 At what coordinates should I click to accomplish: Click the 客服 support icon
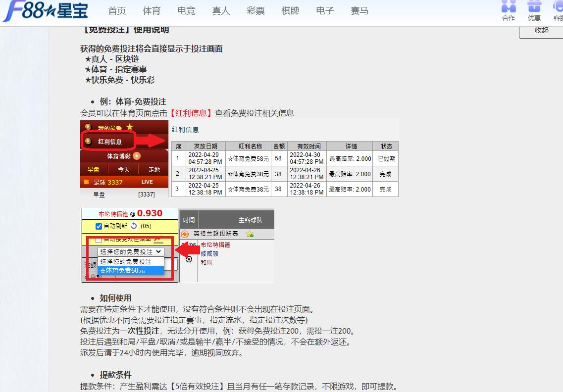558,11
